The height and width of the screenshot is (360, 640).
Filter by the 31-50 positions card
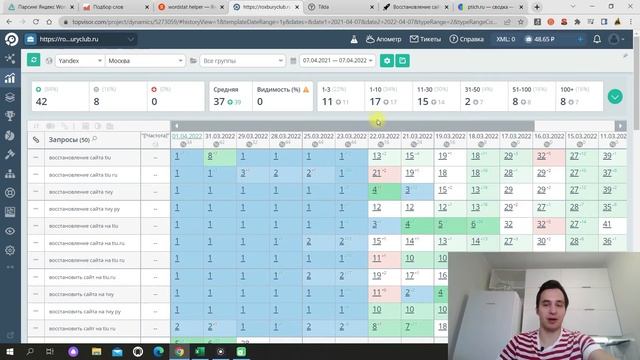tap(484, 96)
